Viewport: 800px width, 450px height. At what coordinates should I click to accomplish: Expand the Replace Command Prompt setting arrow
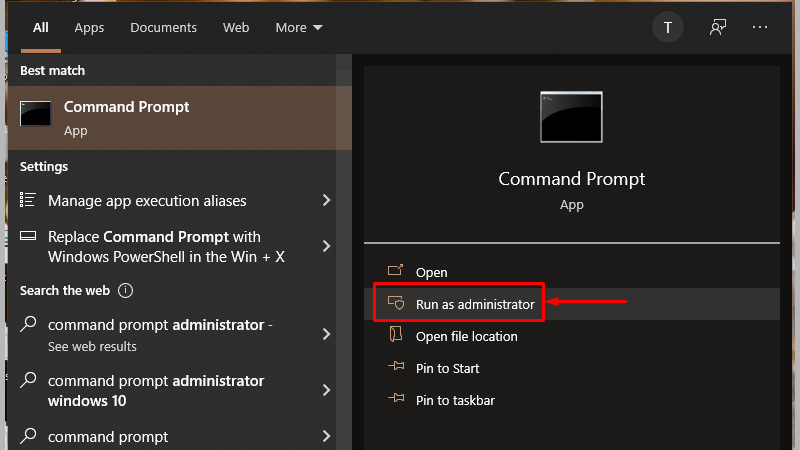pos(326,246)
